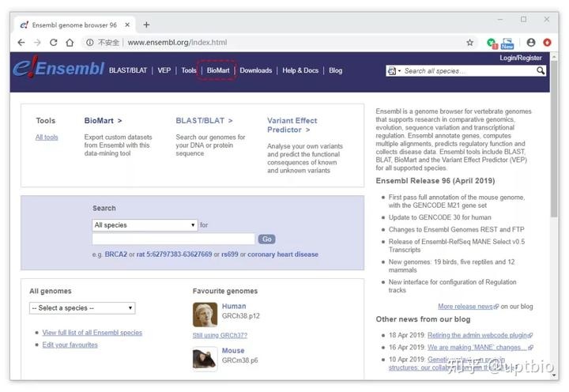Image resolution: width=569 pixels, height=392 pixels.
Task: Open the Mouse genome link
Action: (233, 351)
